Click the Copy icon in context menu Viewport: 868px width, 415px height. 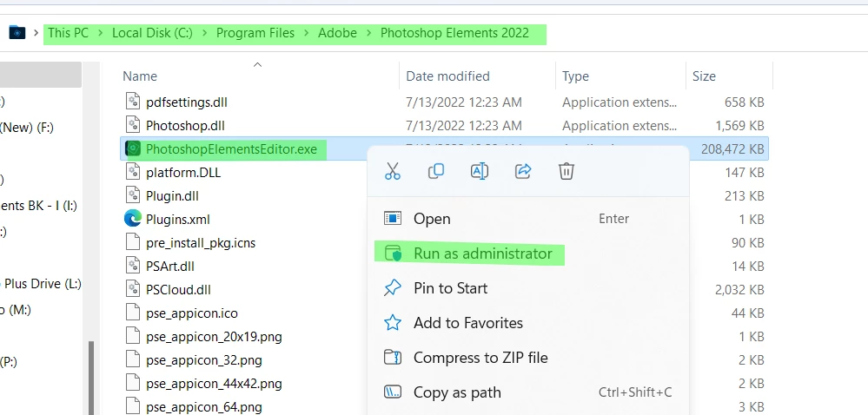point(436,171)
